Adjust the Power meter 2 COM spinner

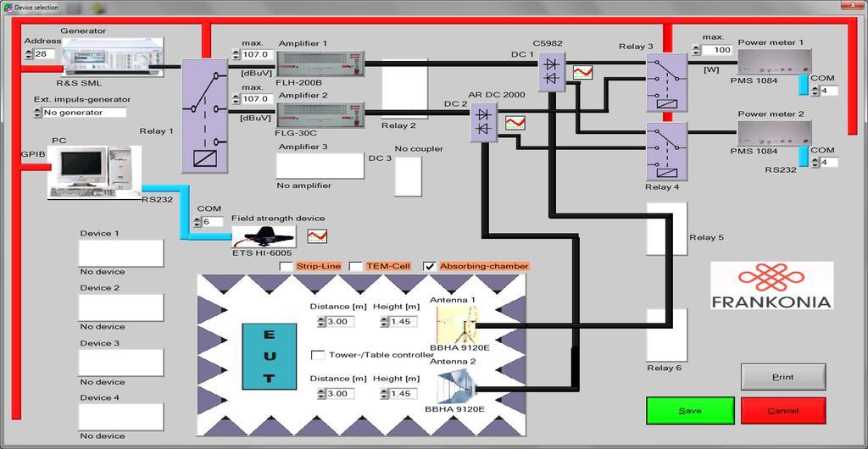[815, 163]
